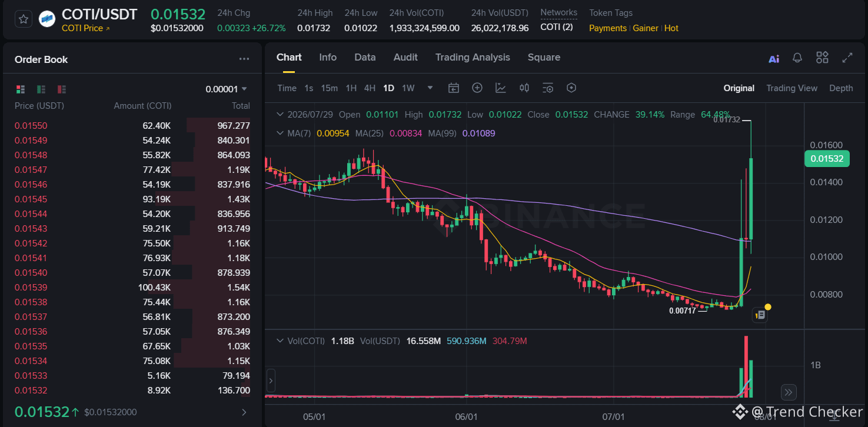
Task: Open the news event marker on chart
Action: click(760, 315)
